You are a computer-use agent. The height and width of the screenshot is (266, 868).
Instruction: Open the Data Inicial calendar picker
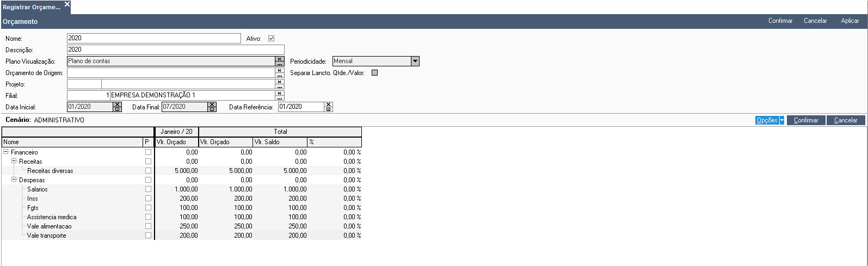click(x=117, y=109)
